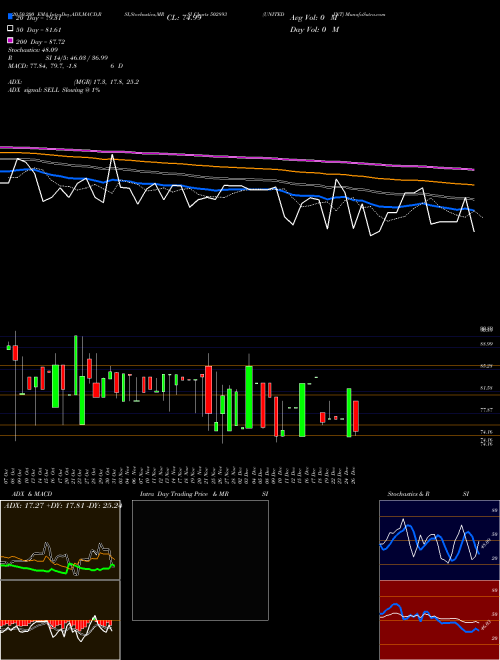Click the Avg Vol: 0 M label
Viewport: 500px width, 660px height.
coord(314,18)
